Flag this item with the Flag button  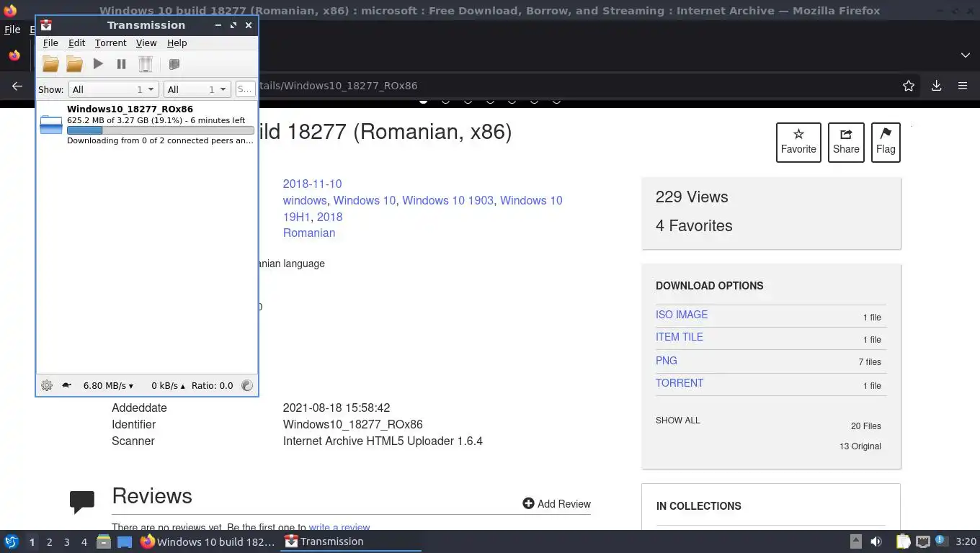click(886, 143)
